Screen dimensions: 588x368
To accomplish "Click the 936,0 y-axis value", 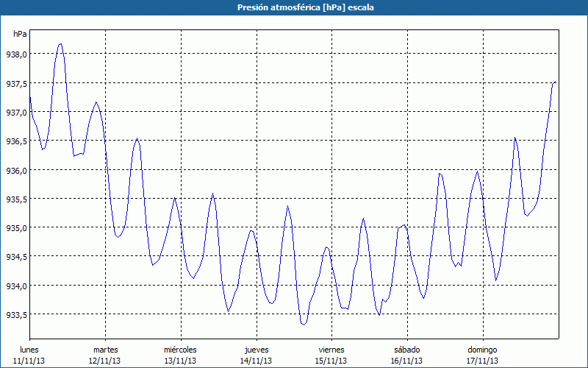I will [x=16, y=170].
